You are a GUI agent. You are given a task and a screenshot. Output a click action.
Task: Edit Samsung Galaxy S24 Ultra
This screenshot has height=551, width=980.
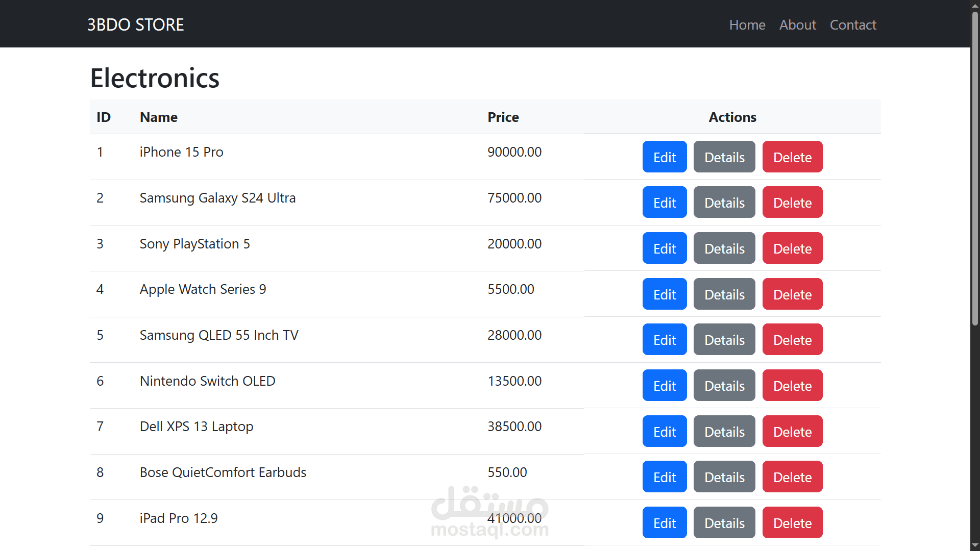point(665,202)
